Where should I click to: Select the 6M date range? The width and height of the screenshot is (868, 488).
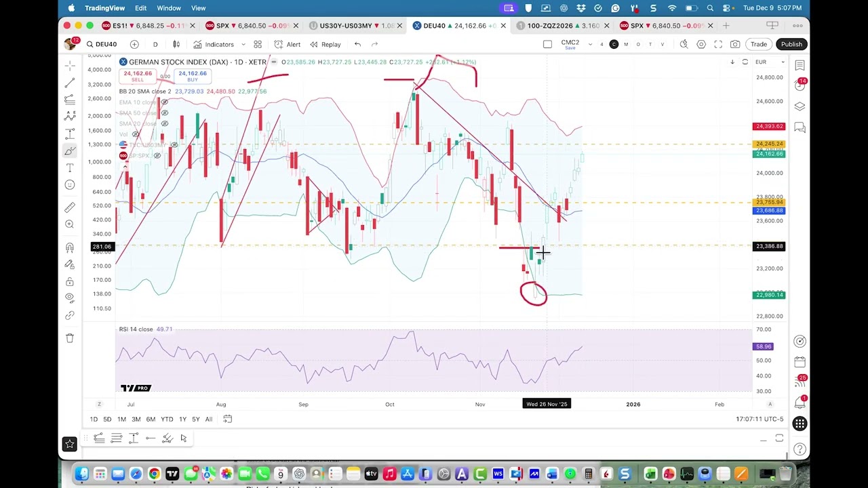[151, 420]
